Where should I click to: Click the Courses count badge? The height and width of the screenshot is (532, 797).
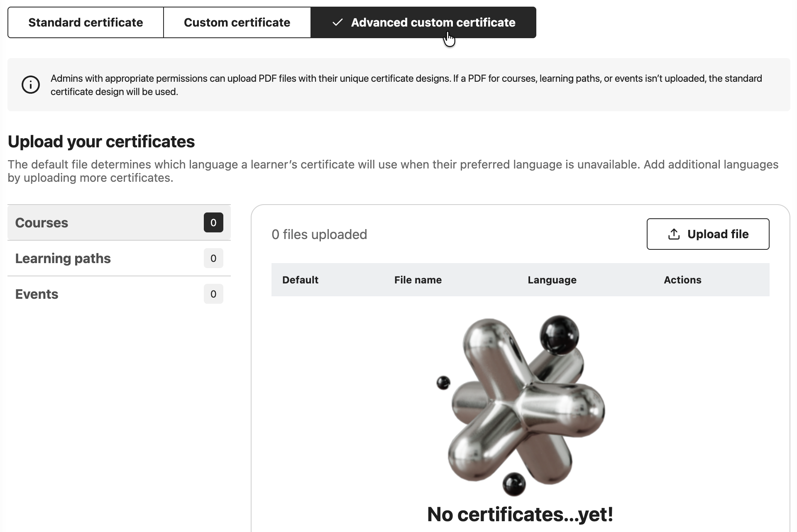click(x=213, y=223)
